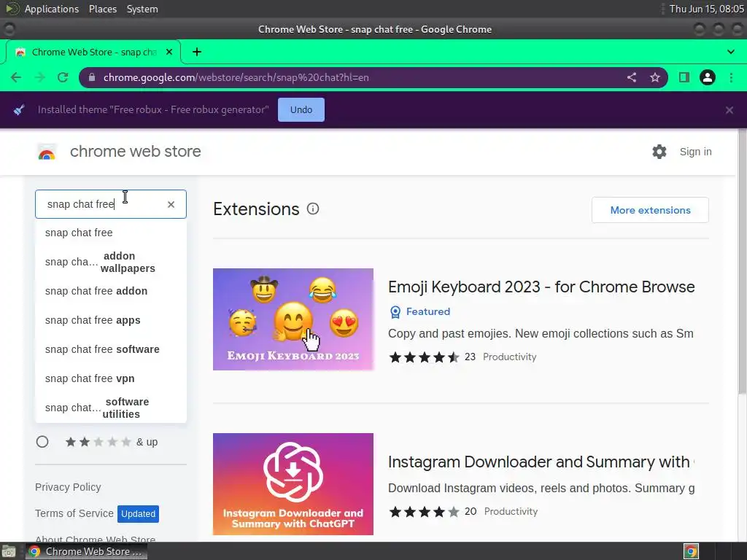Choose suggestion ending "software utilities"
The height and width of the screenshot is (560, 747).
pyautogui.click(x=111, y=408)
